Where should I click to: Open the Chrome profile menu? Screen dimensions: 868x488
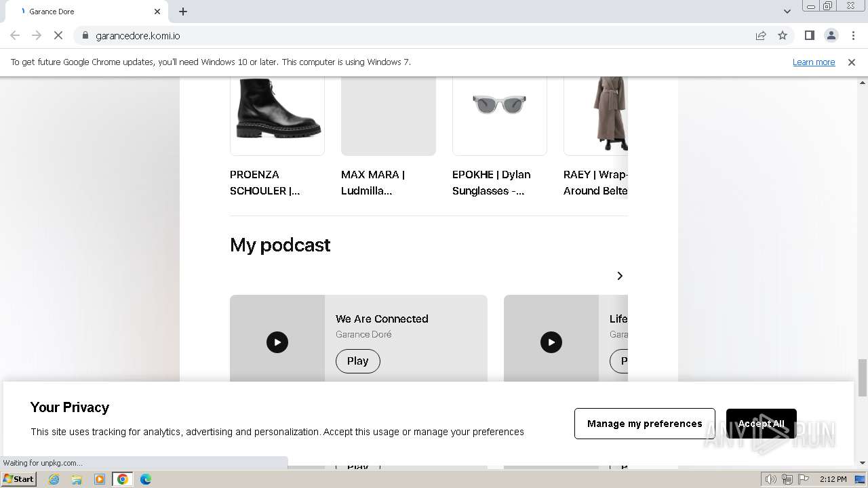(831, 36)
